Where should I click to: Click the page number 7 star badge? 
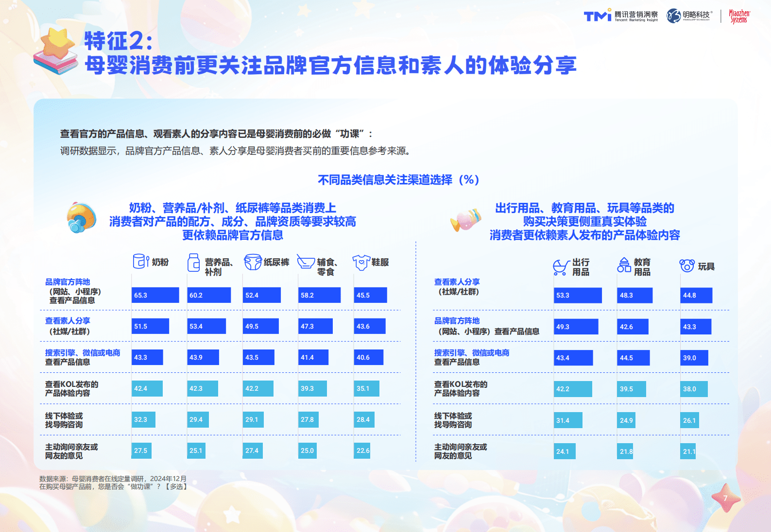coord(726,498)
